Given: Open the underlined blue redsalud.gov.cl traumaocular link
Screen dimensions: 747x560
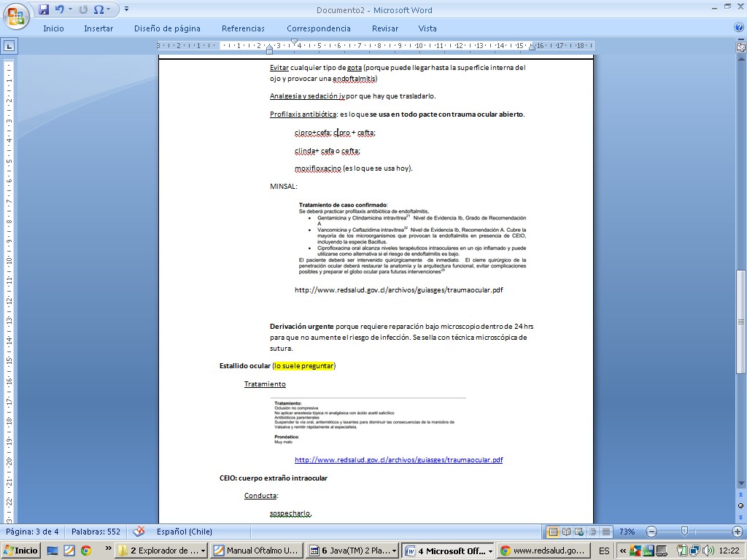Looking at the screenshot, I should (x=398, y=460).
